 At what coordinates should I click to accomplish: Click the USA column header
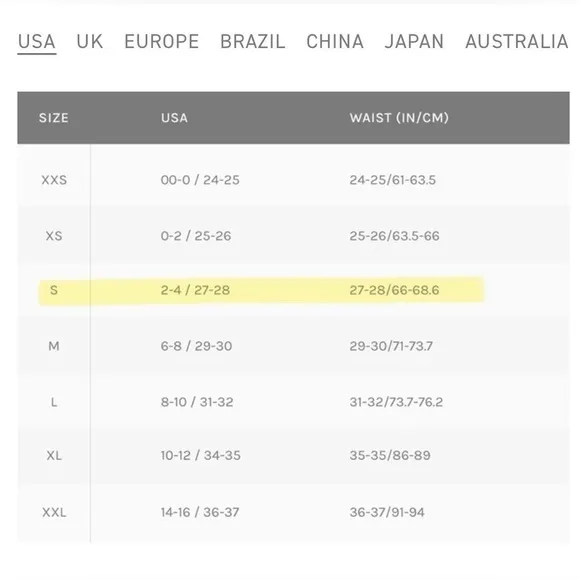(x=174, y=118)
